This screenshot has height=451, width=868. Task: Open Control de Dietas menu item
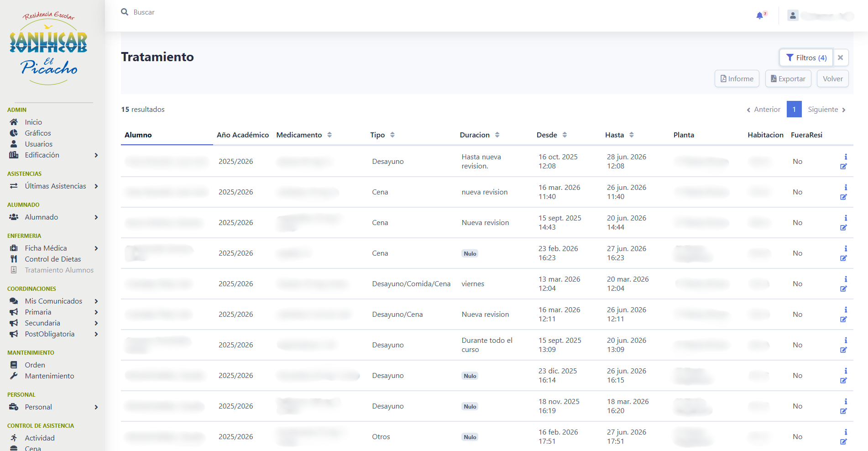coord(52,259)
